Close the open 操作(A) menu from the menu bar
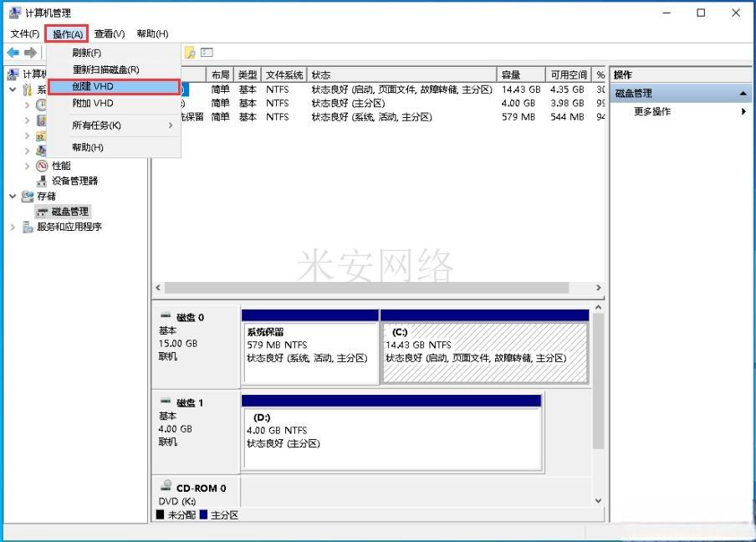 point(68,33)
